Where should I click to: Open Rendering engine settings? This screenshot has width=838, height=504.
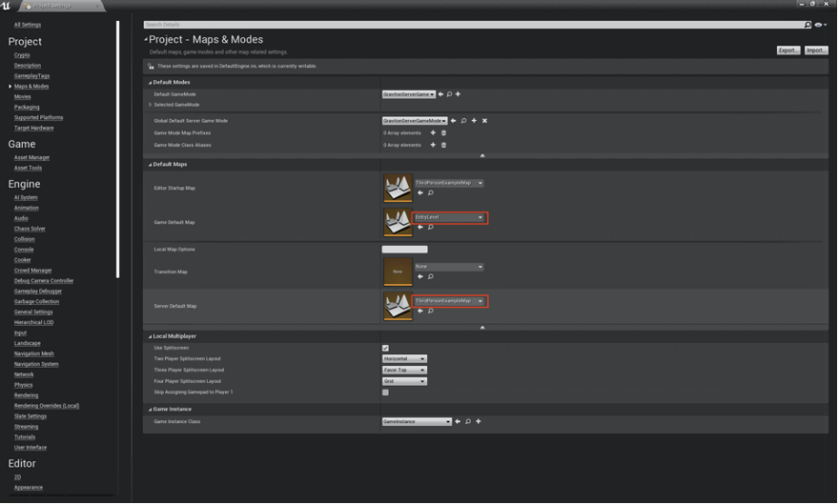click(x=26, y=395)
